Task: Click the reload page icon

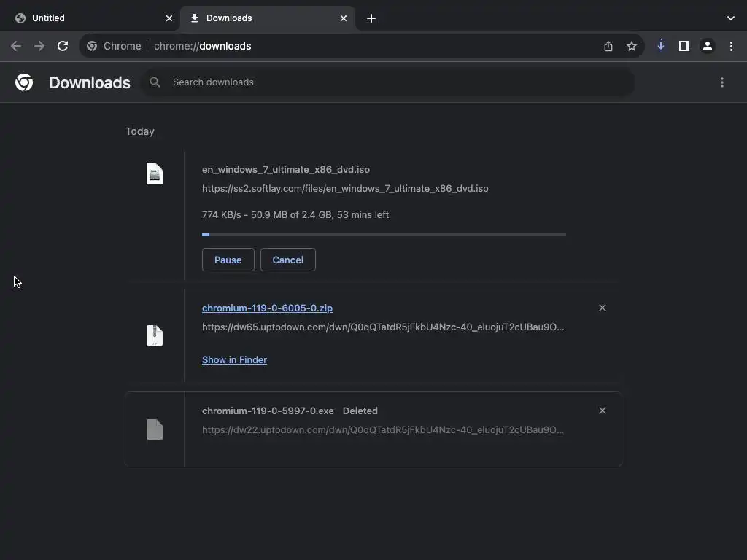Action: click(x=63, y=46)
